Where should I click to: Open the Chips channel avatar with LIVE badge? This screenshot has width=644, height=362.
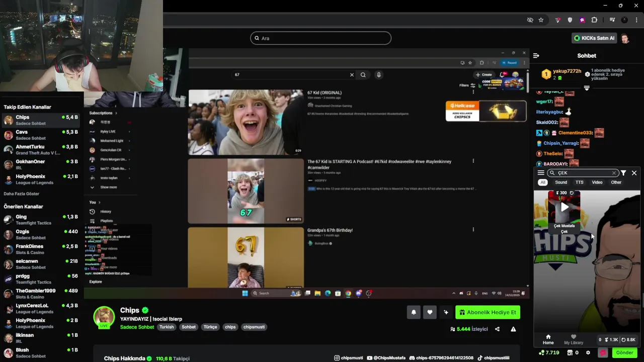[x=104, y=317]
